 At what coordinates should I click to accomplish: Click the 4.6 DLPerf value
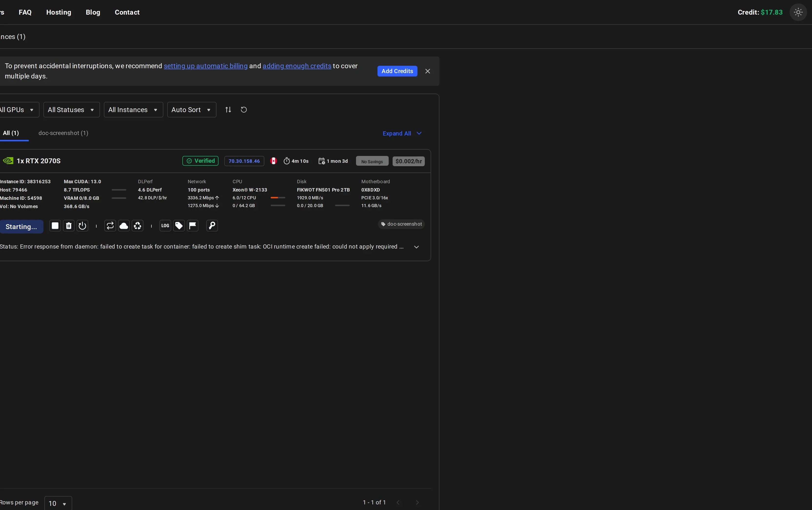coord(150,190)
